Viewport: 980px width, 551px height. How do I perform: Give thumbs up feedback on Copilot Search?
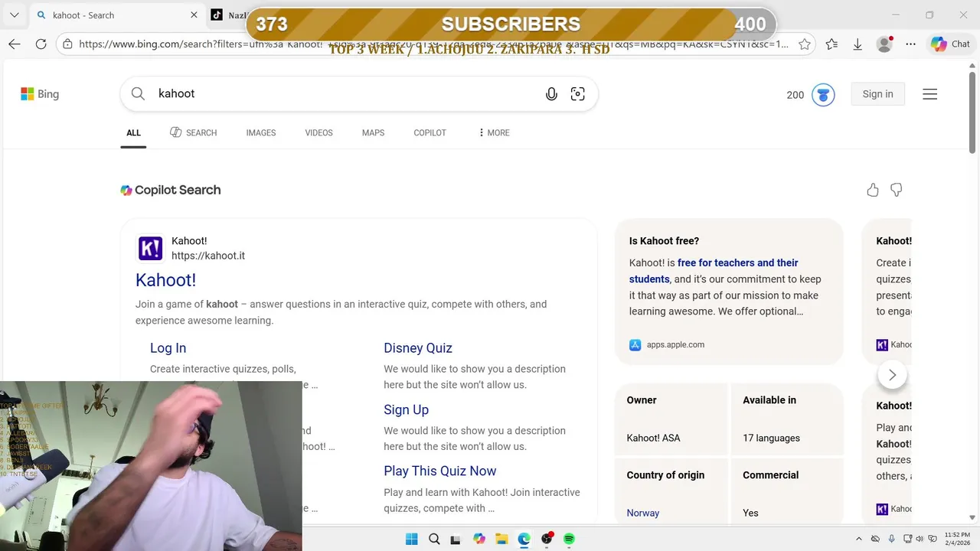pos(873,190)
